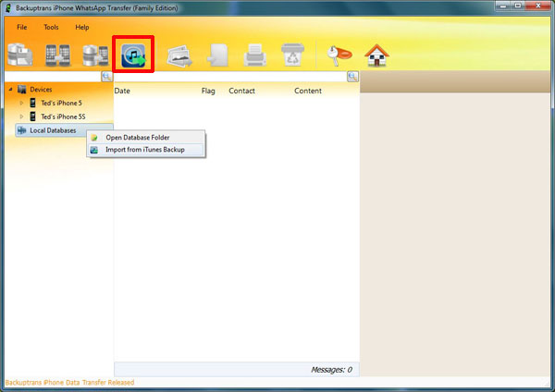Open the Backuptrans iPhone Data Transfer Released link

[69, 383]
